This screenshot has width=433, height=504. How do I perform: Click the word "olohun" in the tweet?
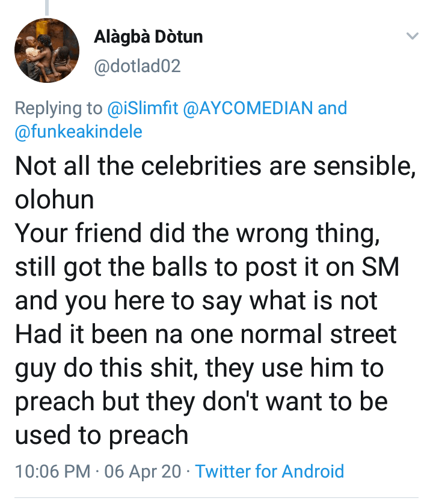click(x=55, y=200)
